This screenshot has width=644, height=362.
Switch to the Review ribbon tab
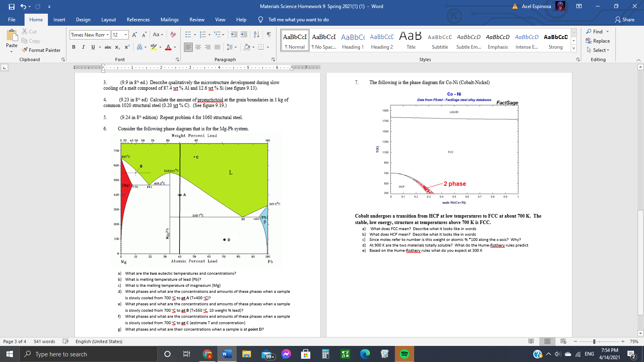(x=197, y=19)
